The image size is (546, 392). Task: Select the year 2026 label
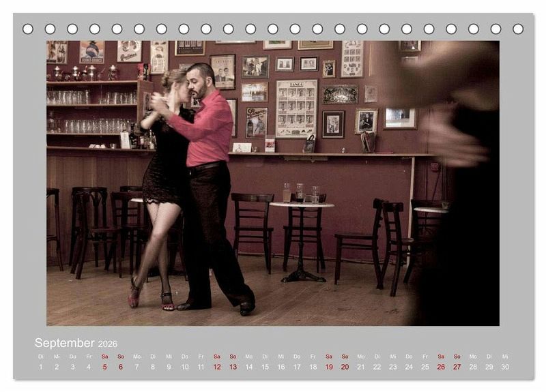(108, 344)
